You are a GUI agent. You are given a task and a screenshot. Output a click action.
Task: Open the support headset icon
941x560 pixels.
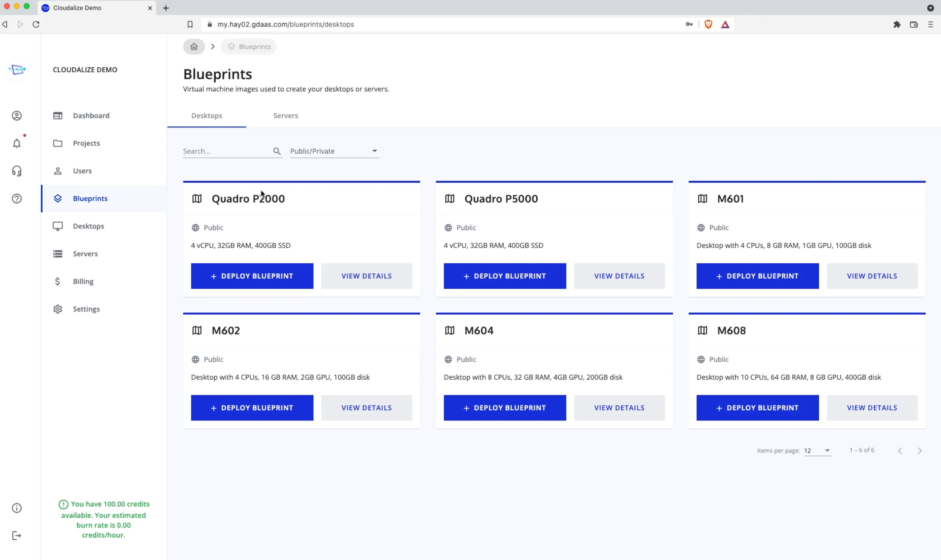tap(16, 171)
